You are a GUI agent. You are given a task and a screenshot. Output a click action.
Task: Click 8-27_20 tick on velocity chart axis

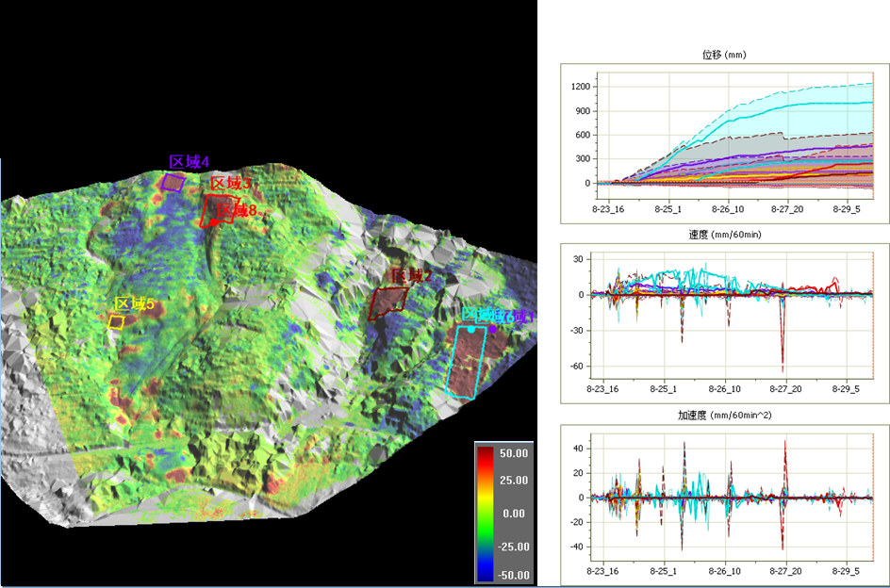[x=785, y=389]
